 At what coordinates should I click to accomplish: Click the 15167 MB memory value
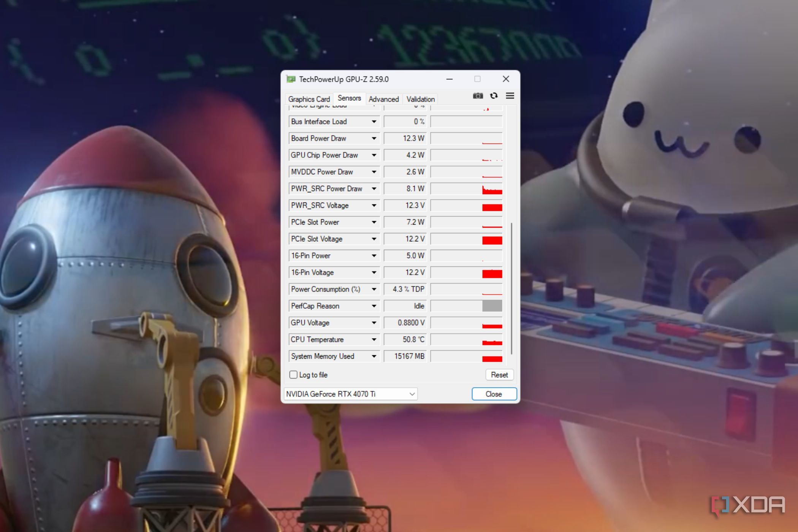(405, 356)
